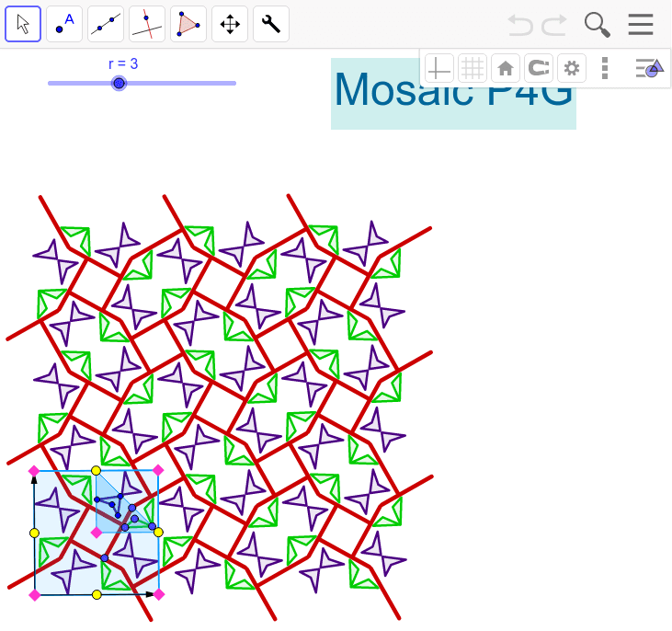Toggle grid display
Screen dimensions: 672x631
tap(473, 68)
